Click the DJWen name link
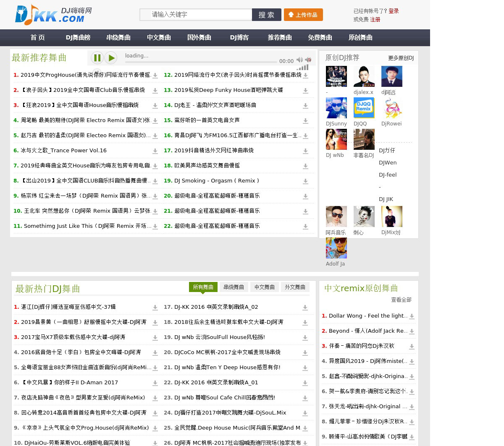The height and width of the screenshot is (446, 504). coord(388,163)
